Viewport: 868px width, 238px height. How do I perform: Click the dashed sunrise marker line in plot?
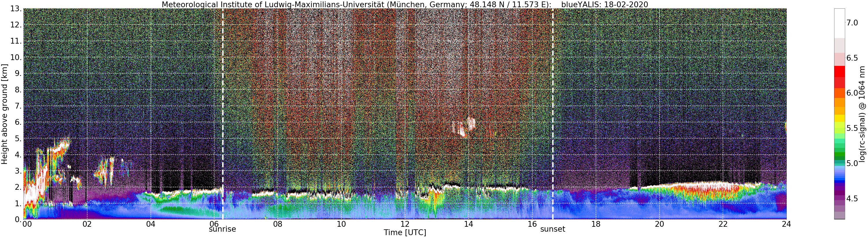(223, 114)
